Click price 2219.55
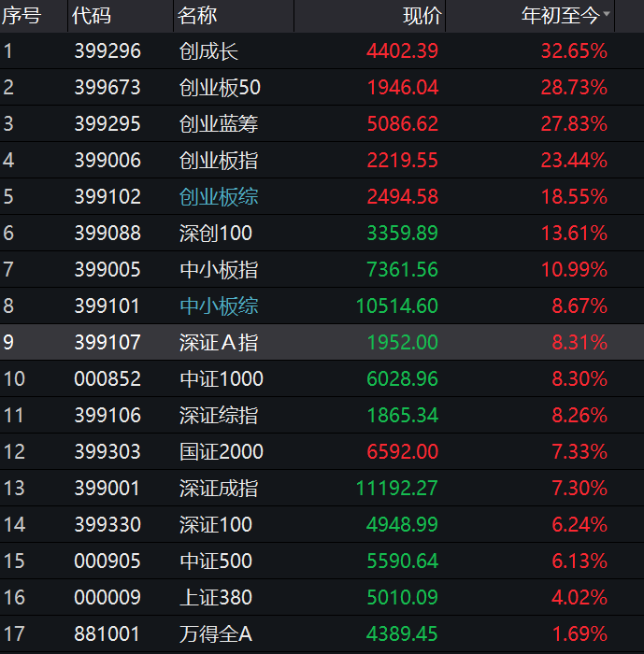This screenshot has height=654, width=644. click(402, 160)
